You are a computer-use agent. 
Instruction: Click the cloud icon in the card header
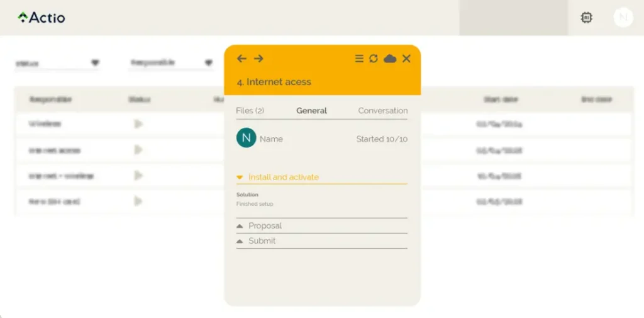[390, 59]
